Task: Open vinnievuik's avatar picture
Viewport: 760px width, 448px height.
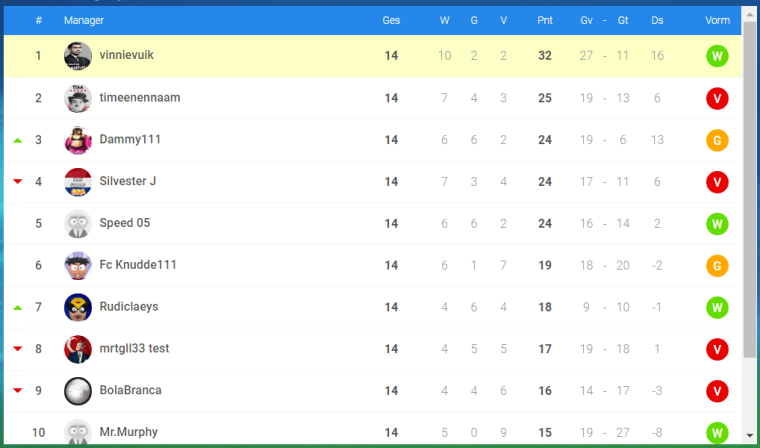Action: click(x=78, y=56)
